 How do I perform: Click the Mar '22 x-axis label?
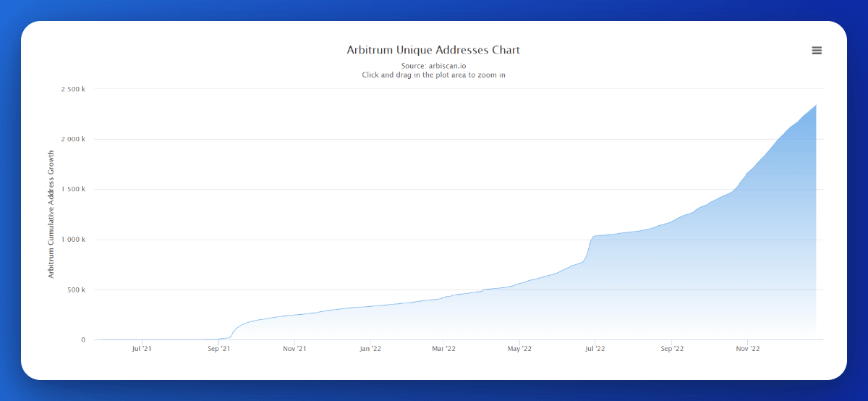pyautogui.click(x=444, y=349)
